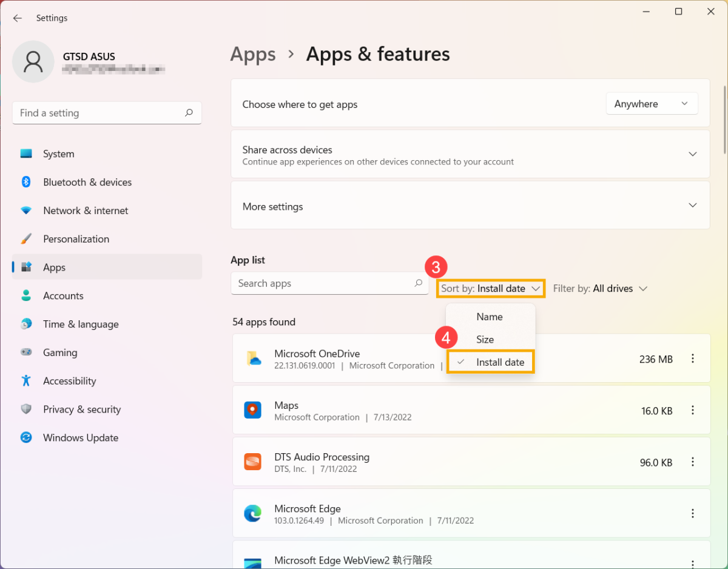
Task: Open more options for DTS Audio Processing
Action: click(x=692, y=462)
